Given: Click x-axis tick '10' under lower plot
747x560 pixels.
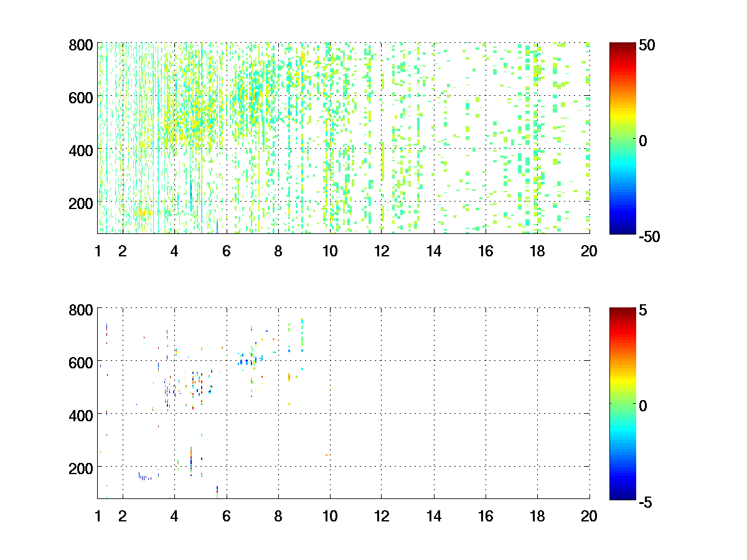Looking at the screenshot, I should pos(330,516).
